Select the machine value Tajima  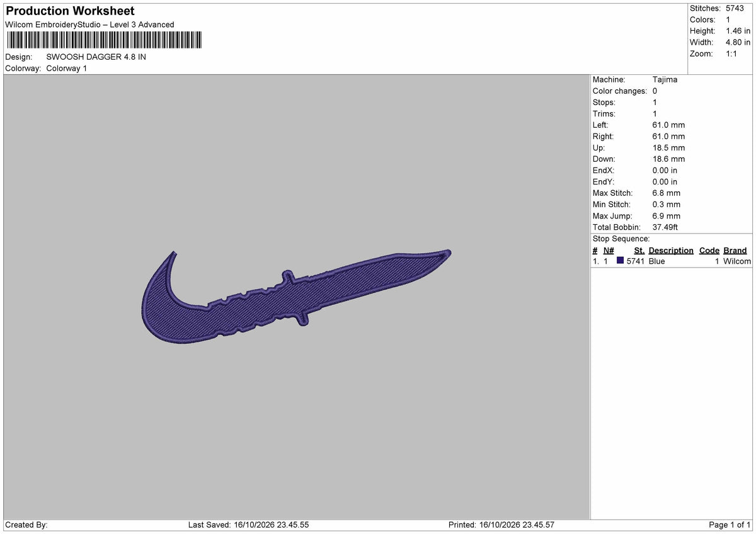pyautogui.click(x=665, y=80)
